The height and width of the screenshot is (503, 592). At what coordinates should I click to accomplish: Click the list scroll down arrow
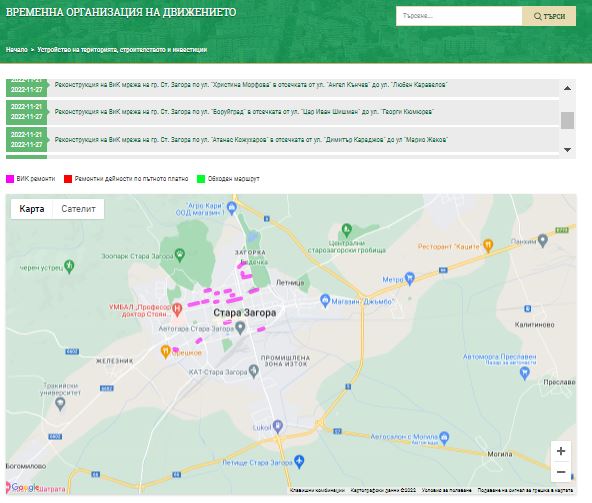pyautogui.click(x=567, y=150)
